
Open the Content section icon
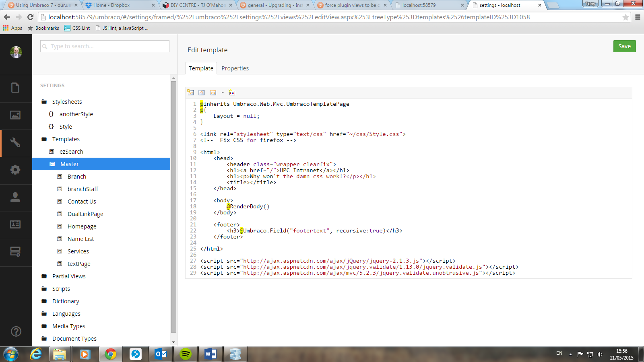(15, 88)
